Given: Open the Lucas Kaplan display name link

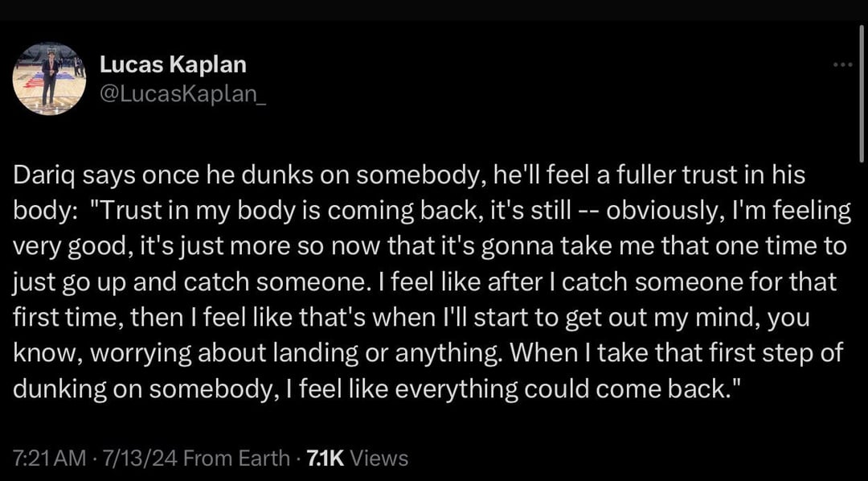Looking at the screenshot, I should tap(172, 64).
